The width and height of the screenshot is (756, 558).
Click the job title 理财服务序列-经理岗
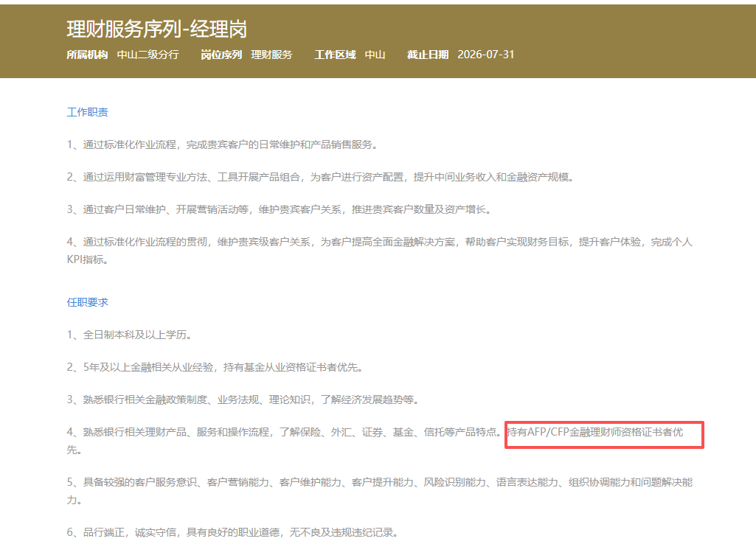(156, 29)
